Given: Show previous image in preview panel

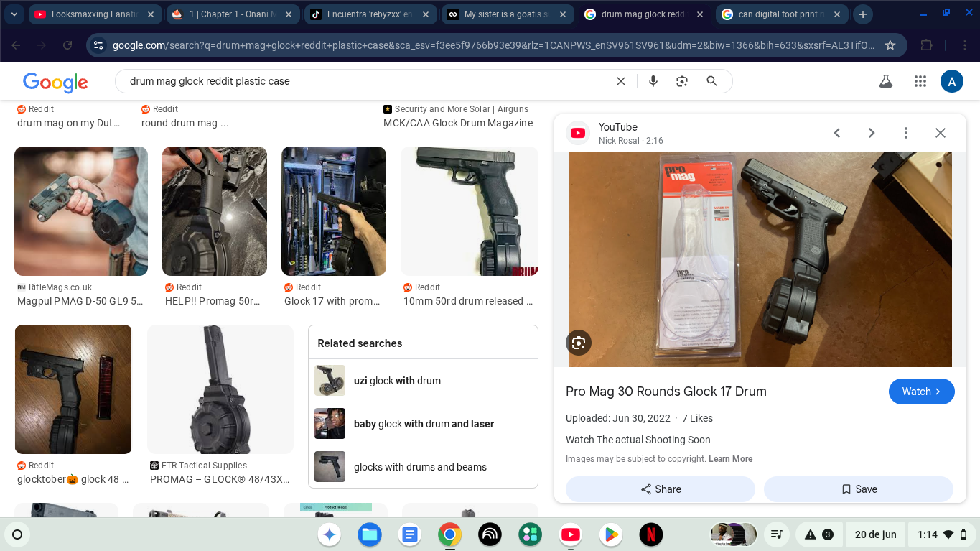Looking at the screenshot, I should 837,133.
